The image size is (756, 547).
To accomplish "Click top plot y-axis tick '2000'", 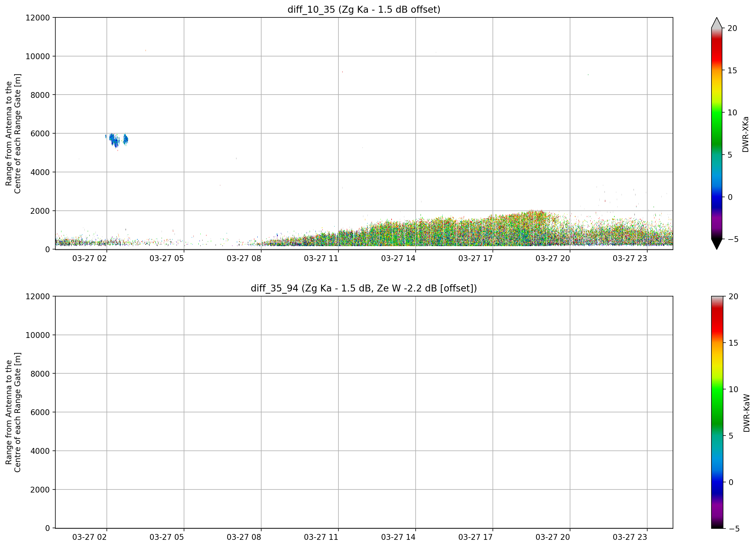I will [x=40, y=211].
